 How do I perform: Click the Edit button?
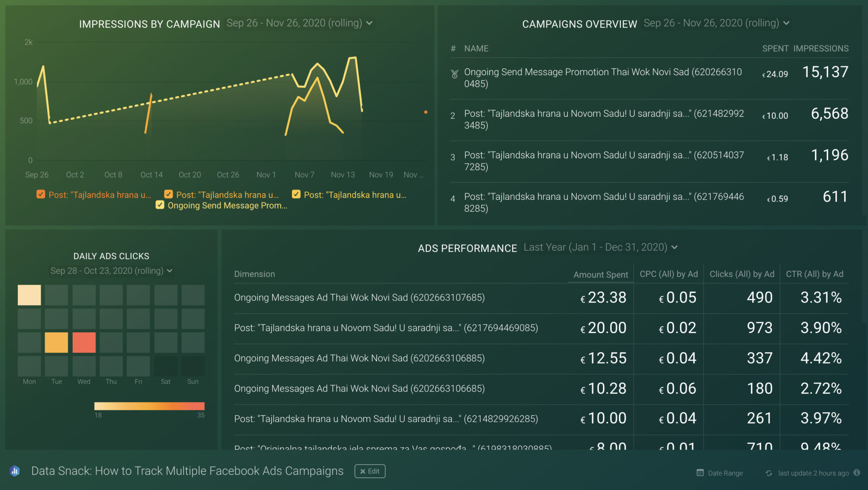(370, 471)
